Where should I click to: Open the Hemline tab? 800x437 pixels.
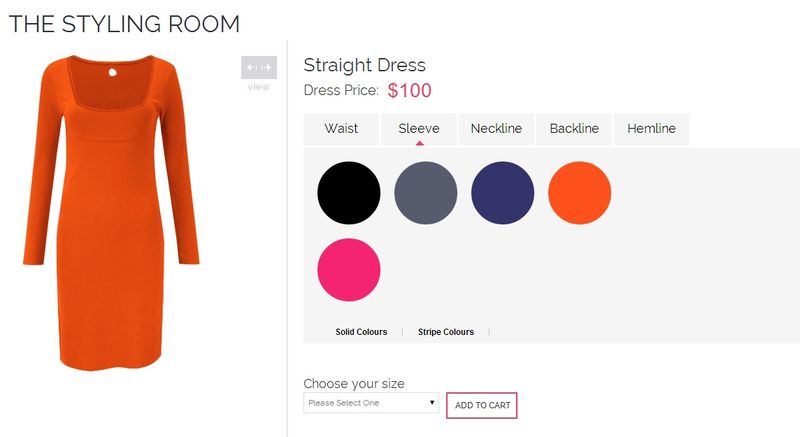(x=652, y=129)
